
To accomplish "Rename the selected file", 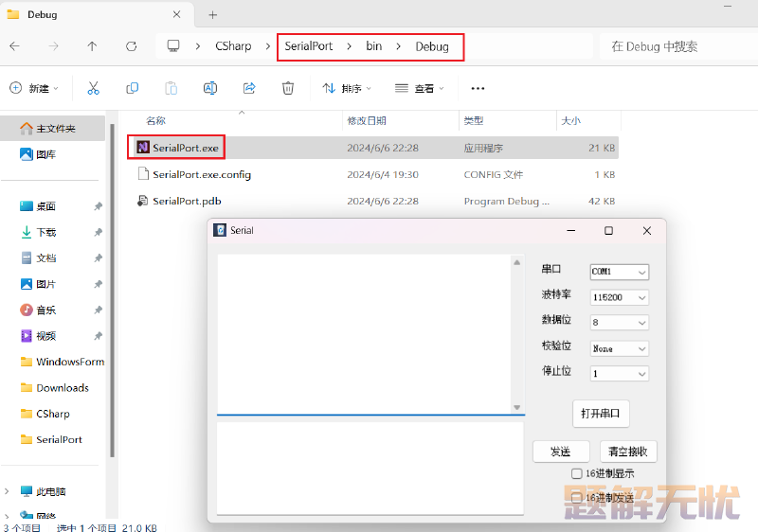I will point(210,88).
